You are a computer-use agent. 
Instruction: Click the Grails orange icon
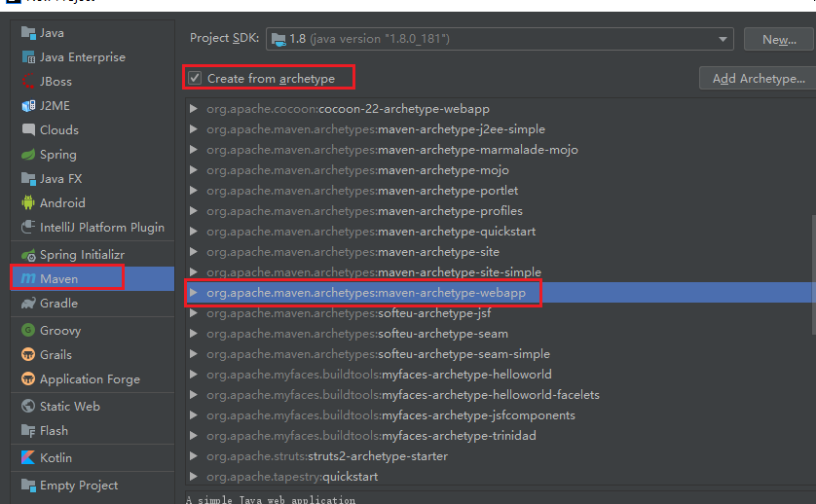point(28,355)
